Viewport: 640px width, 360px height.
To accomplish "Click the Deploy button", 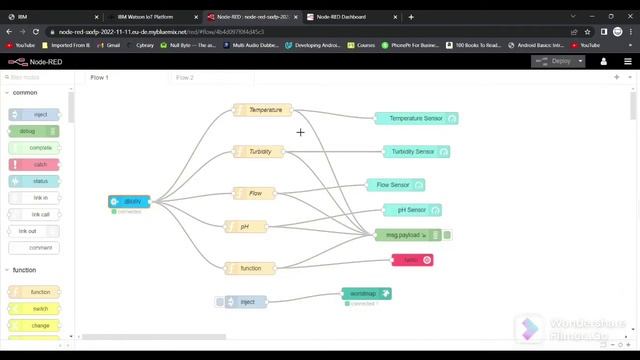I will coord(553,61).
